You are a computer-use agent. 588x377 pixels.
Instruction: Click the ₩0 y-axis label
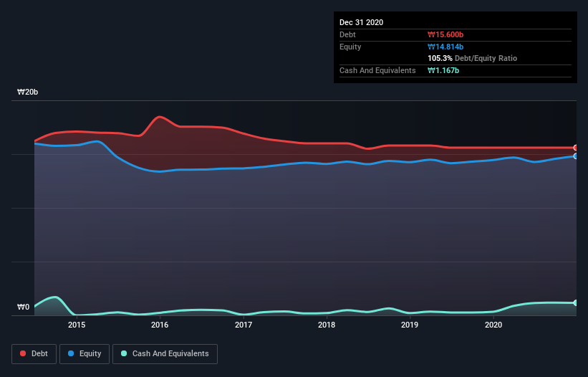coord(23,307)
